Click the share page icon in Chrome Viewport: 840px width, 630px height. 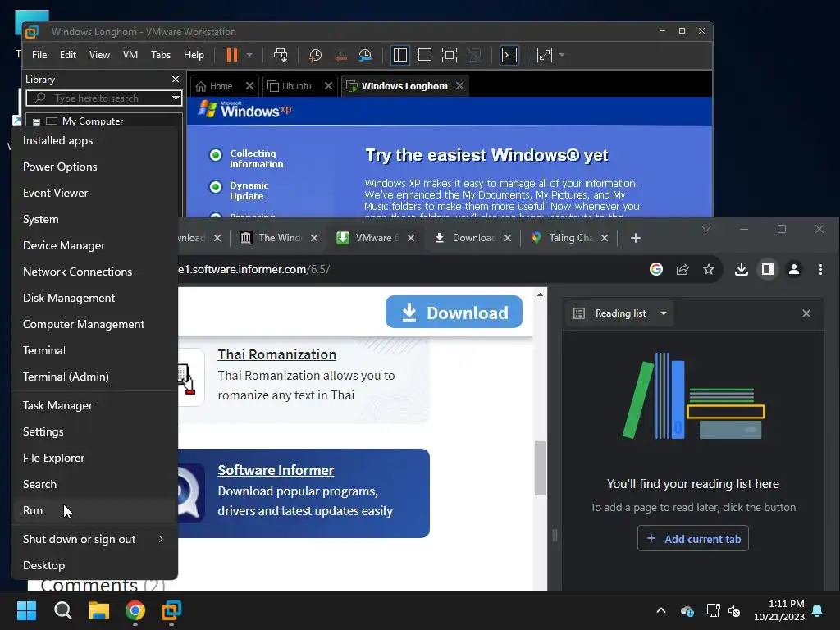pos(682,269)
